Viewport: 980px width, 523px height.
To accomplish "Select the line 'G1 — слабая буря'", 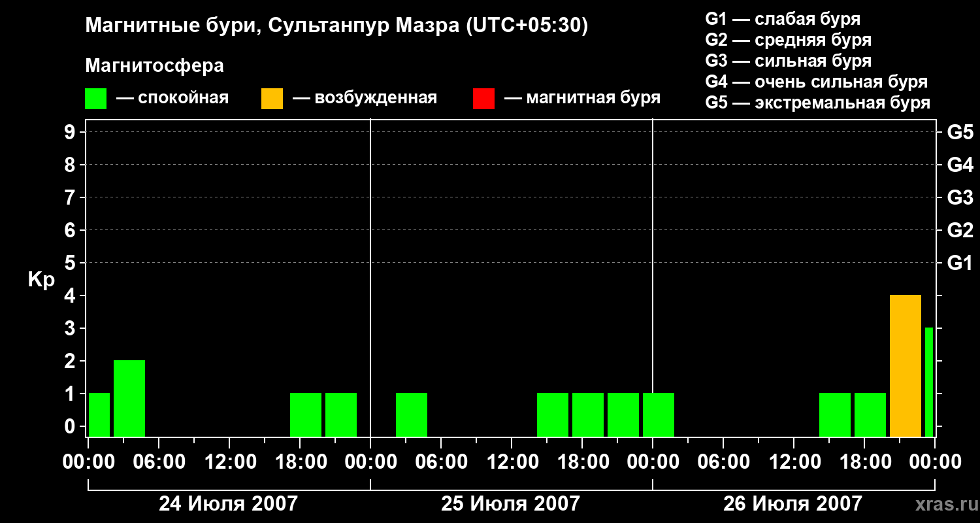I will pyautogui.click(x=783, y=19).
